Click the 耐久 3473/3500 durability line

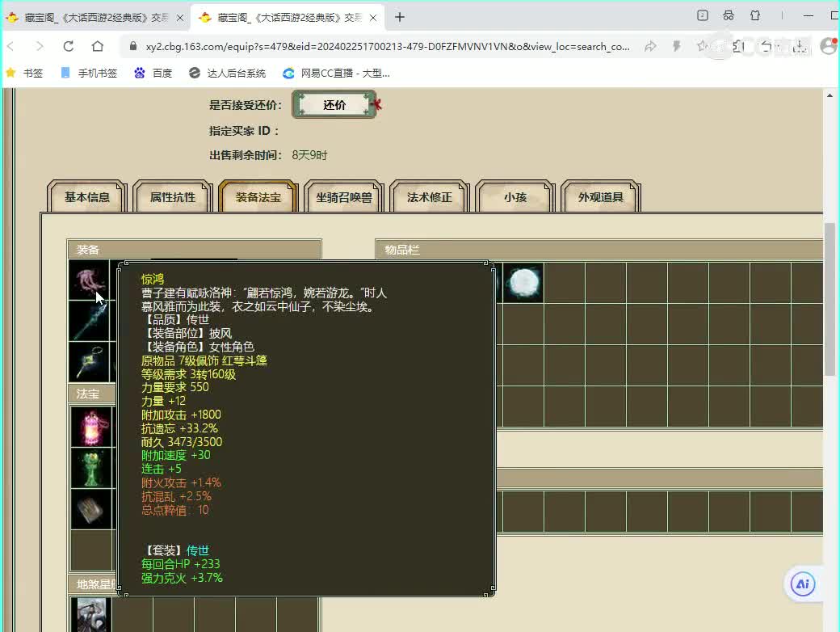pyautogui.click(x=182, y=442)
